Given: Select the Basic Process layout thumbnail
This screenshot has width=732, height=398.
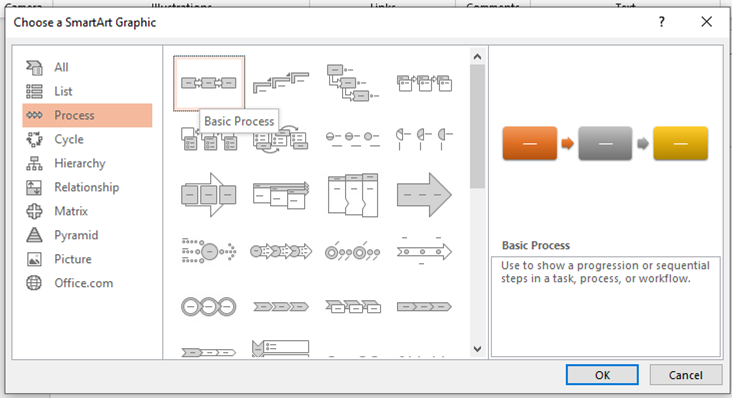Looking at the screenshot, I should (x=209, y=83).
